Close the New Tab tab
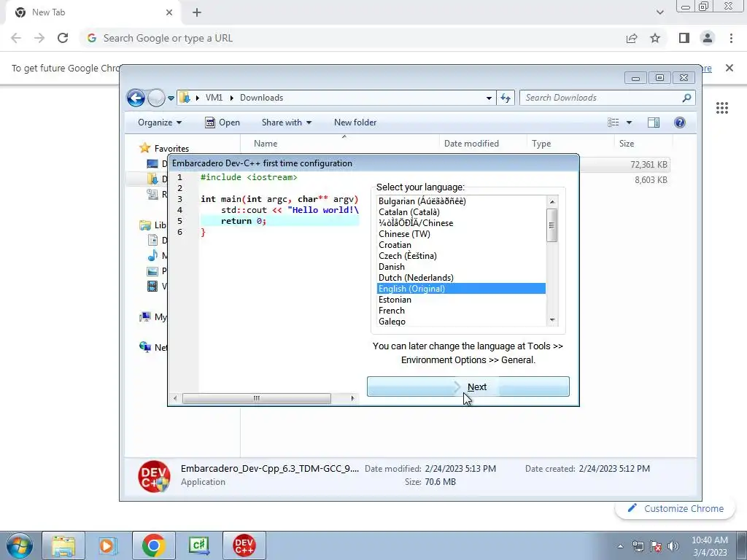The height and width of the screenshot is (560, 747). pos(169,12)
